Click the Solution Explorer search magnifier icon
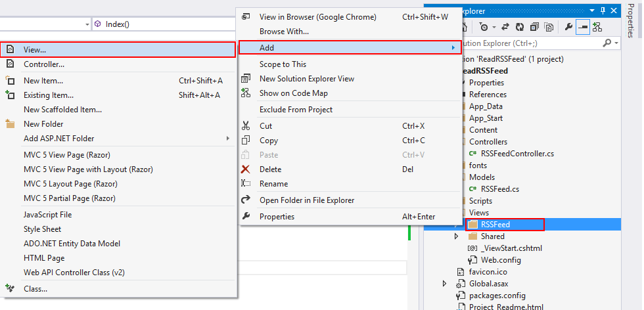644x310 pixels. pos(608,43)
